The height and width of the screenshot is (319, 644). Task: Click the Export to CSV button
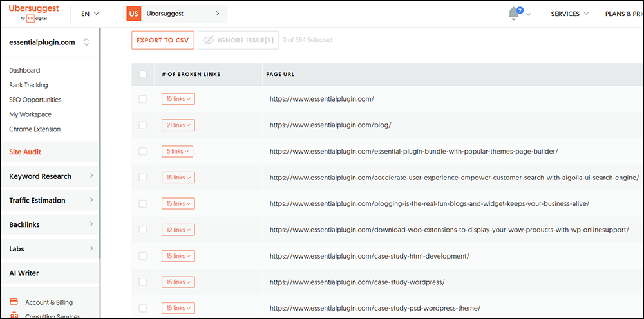tap(162, 40)
